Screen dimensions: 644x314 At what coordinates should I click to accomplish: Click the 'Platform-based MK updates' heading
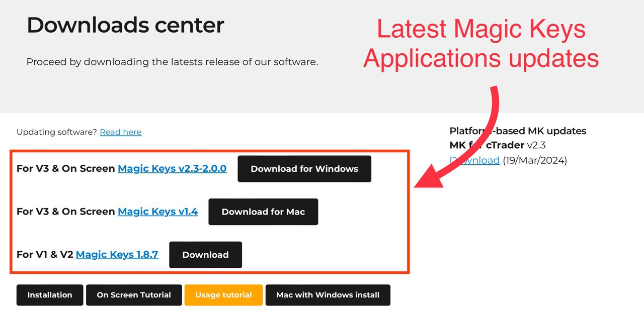tap(518, 131)
